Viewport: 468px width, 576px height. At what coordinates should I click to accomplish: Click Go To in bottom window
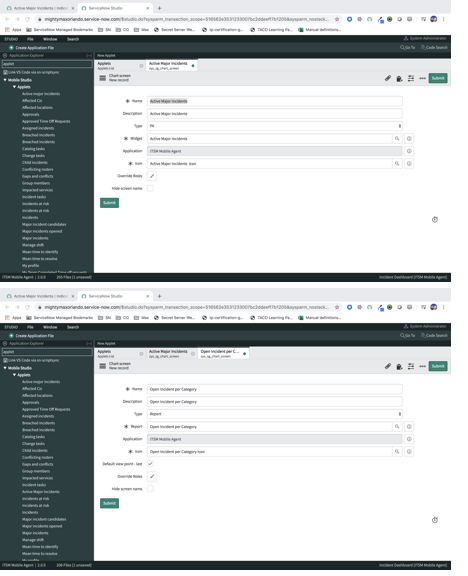pyautogui.click(x=408, y=335)
